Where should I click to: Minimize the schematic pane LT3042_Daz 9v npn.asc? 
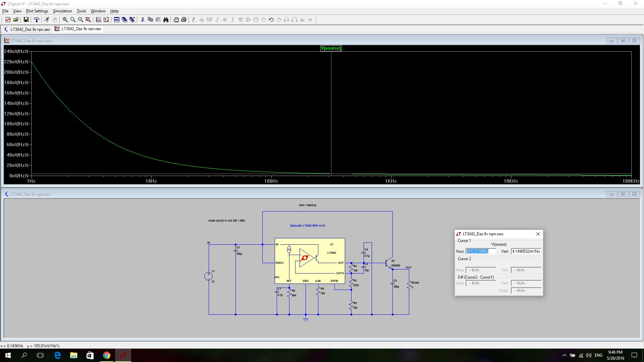click(611, 194)
